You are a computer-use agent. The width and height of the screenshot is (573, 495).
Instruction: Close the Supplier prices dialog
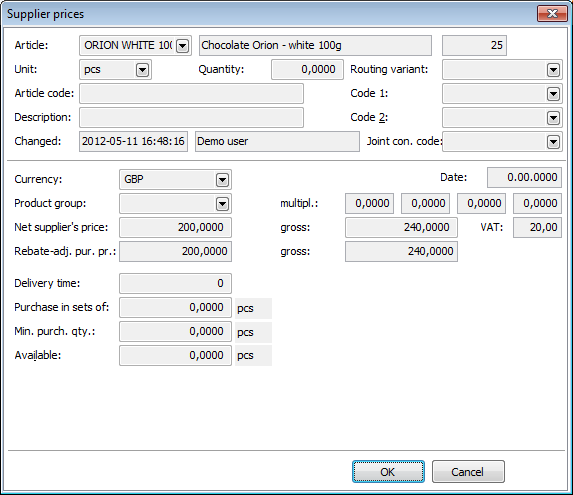tap(552, 14)
